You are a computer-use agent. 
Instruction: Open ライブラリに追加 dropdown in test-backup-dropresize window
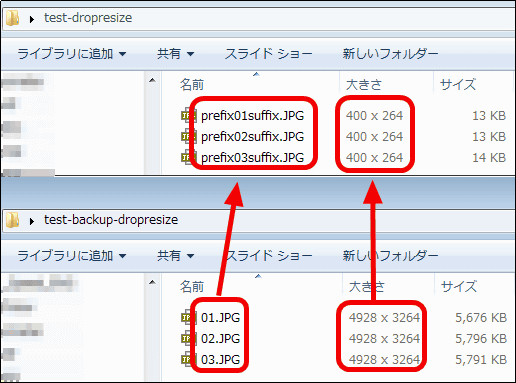tap(72, 256)
